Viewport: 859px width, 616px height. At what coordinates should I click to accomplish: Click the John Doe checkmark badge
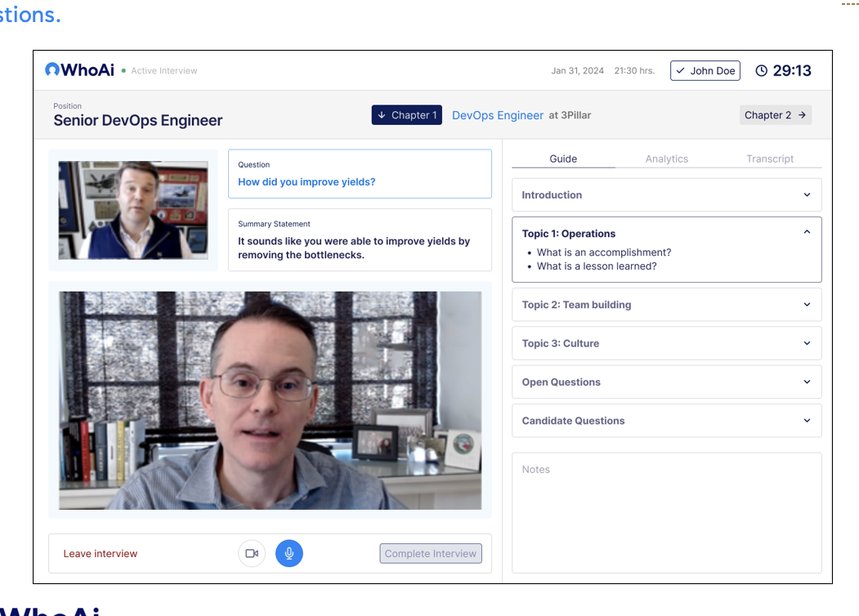pos(705,71)
